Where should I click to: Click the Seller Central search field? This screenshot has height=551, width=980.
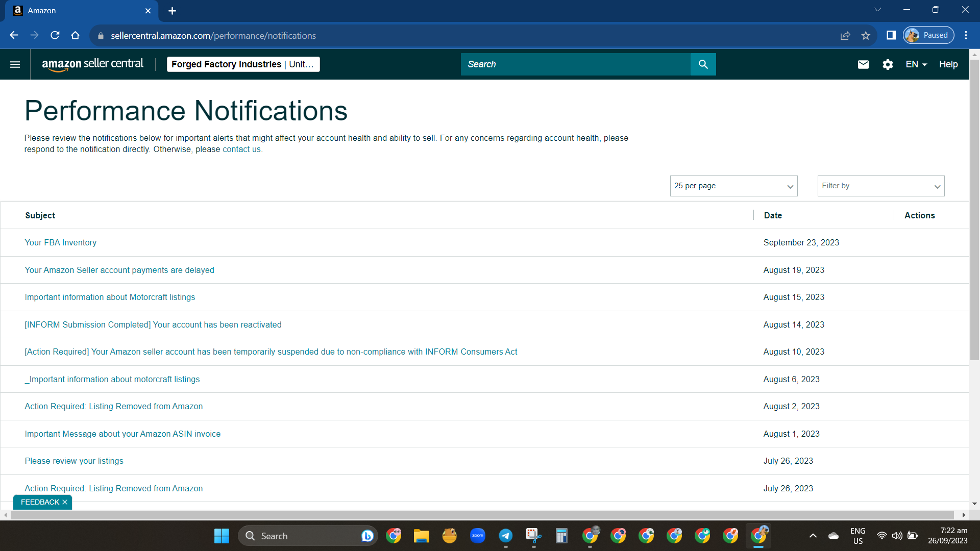(576, 64)
